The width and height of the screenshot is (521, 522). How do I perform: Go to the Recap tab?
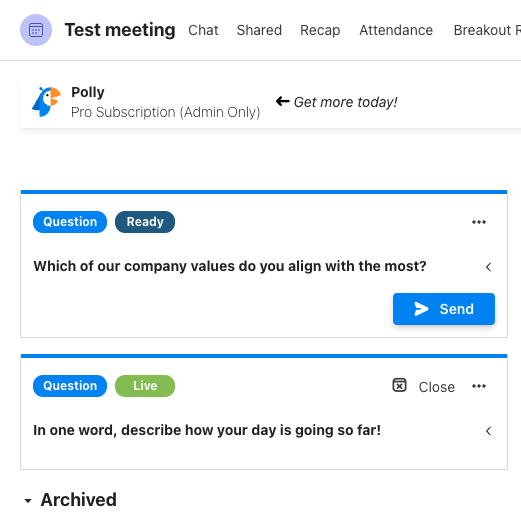coord(320,30)
